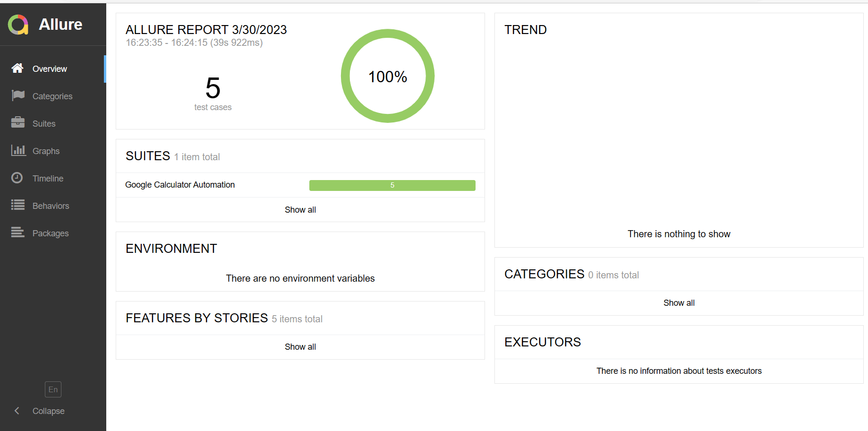This screenshot has height=431, width=868.
Task: Click the Collapse label in the sidebar
Action: click(x=49, y=411)
